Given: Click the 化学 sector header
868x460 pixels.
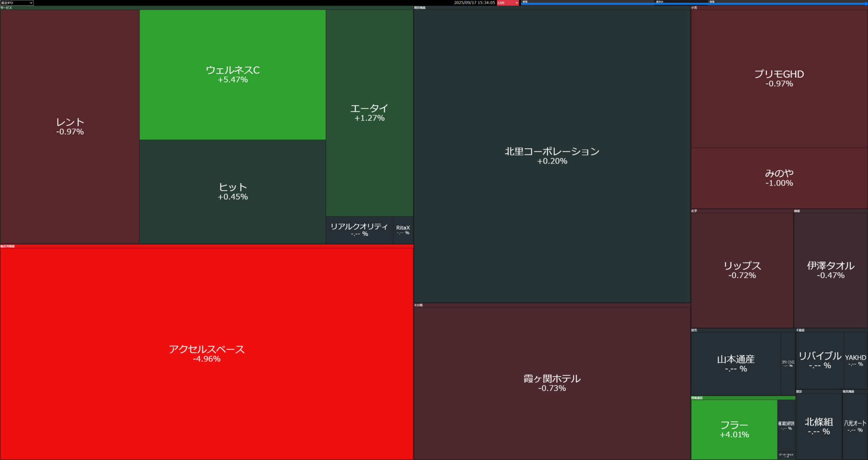Looking at the screenshot, I should (x=742, y=211).
